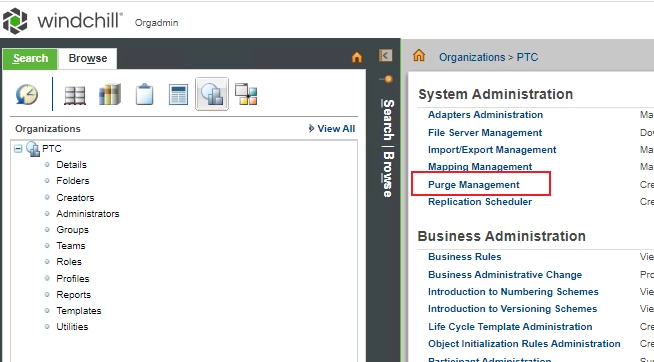This screenshot has height=362, width=654.
Task: Open Mapping Management
Action: (x=480, y=167)
